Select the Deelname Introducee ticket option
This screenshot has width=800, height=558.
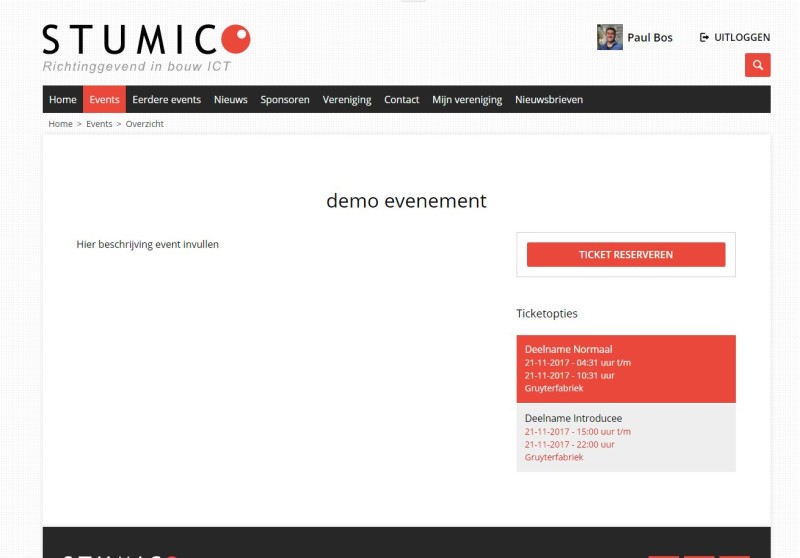625,437
